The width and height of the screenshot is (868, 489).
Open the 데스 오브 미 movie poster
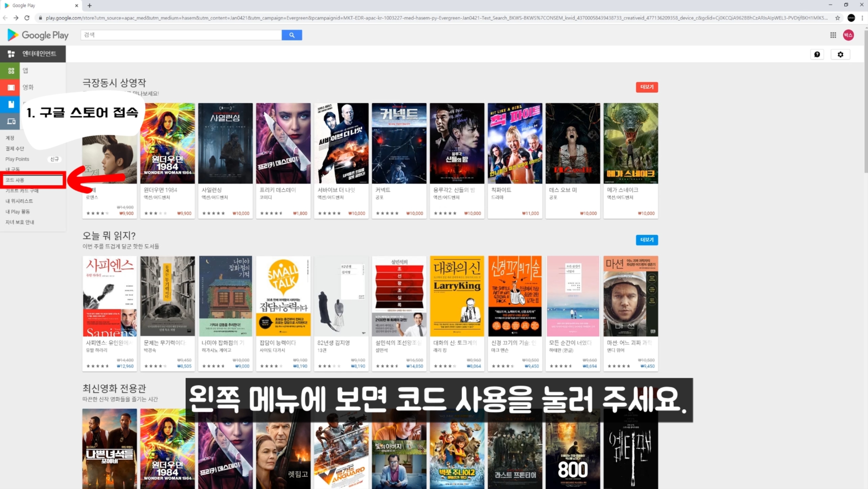click(x=573, y=143)
